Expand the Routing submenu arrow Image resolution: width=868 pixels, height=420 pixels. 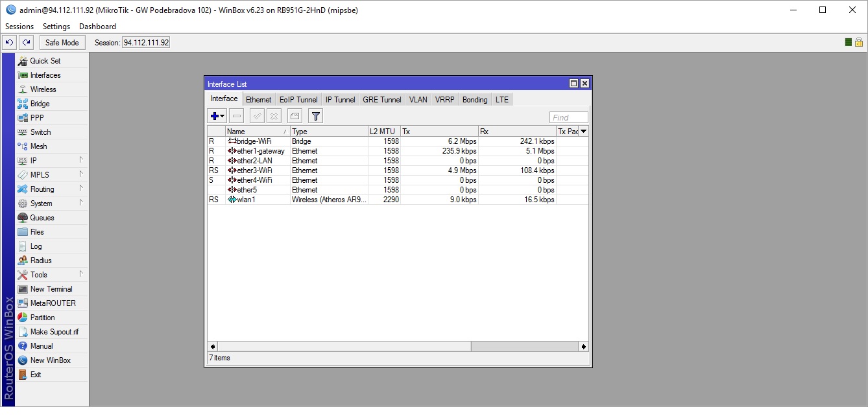(x=81, y=189)
